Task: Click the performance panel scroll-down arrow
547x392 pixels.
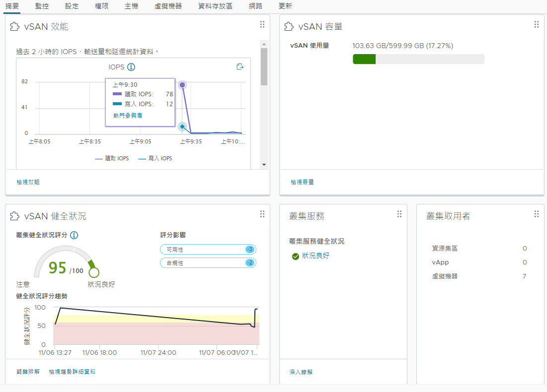Action: click(264, 165)
